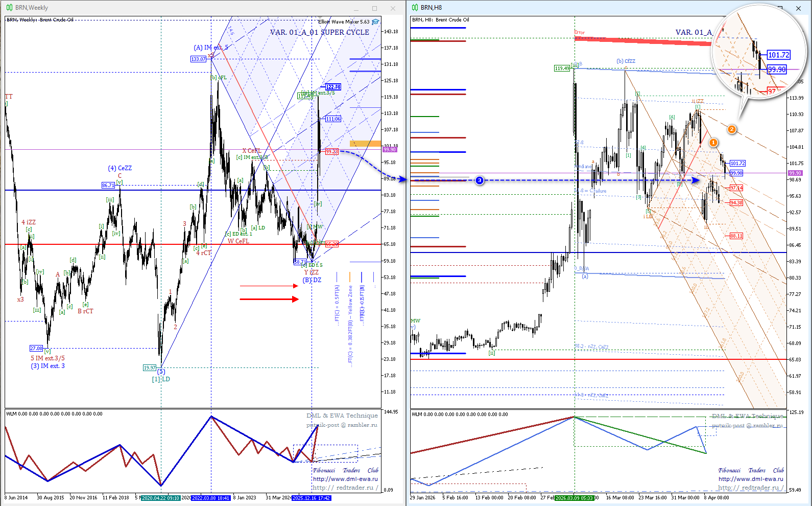Click the Elliott Wave Maker graduation cap icon
The width and height of the screenshot is (812, 506).
tap(376, 22)
